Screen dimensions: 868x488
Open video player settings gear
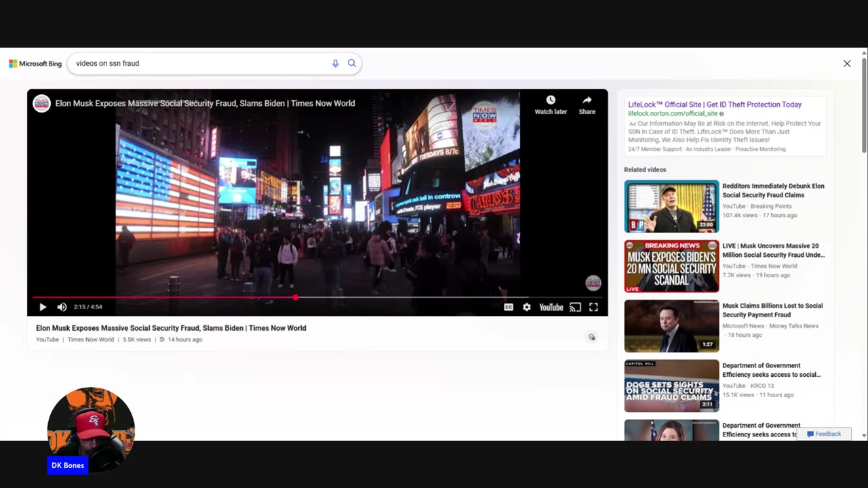click(x=527, y=307)
